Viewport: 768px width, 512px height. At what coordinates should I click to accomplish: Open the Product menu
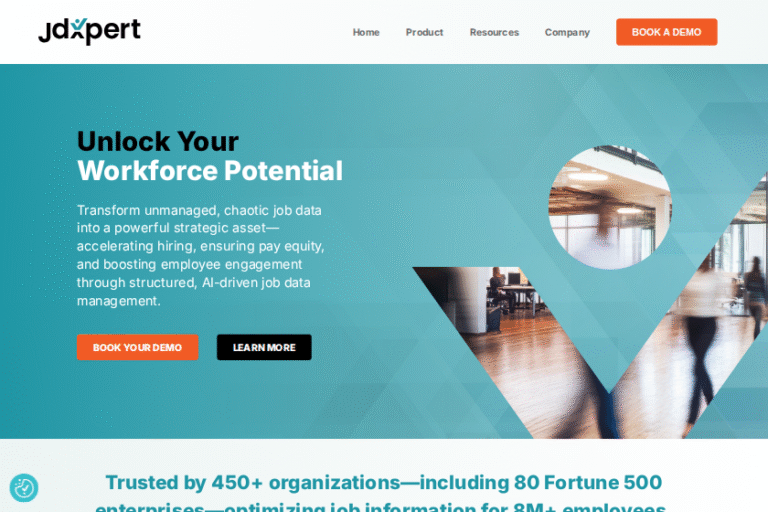pyautogui.click(x=424, y=32)
